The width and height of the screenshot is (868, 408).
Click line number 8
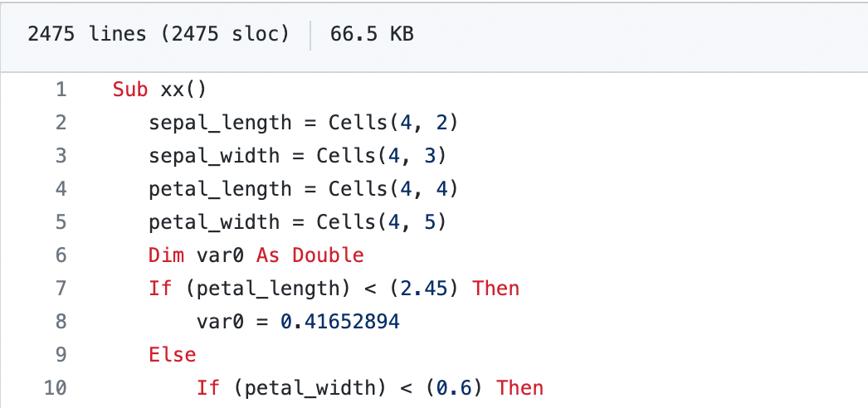61,322
